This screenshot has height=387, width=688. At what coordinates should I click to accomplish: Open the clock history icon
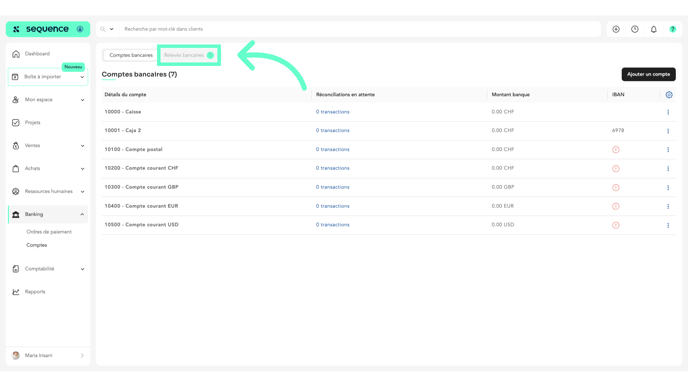click(x=635, y=29)
